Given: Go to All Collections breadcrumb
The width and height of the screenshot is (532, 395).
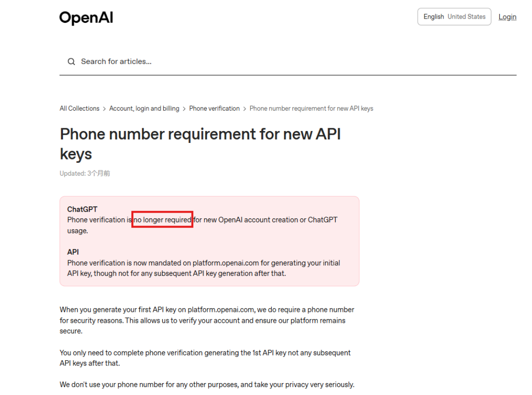Looking at the screenshot, I should point(79,109).
